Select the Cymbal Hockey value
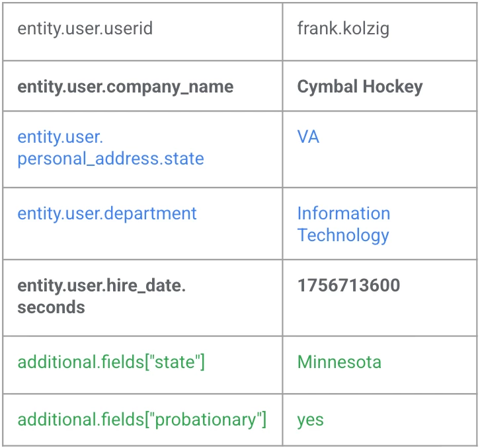 click(360, 87)
